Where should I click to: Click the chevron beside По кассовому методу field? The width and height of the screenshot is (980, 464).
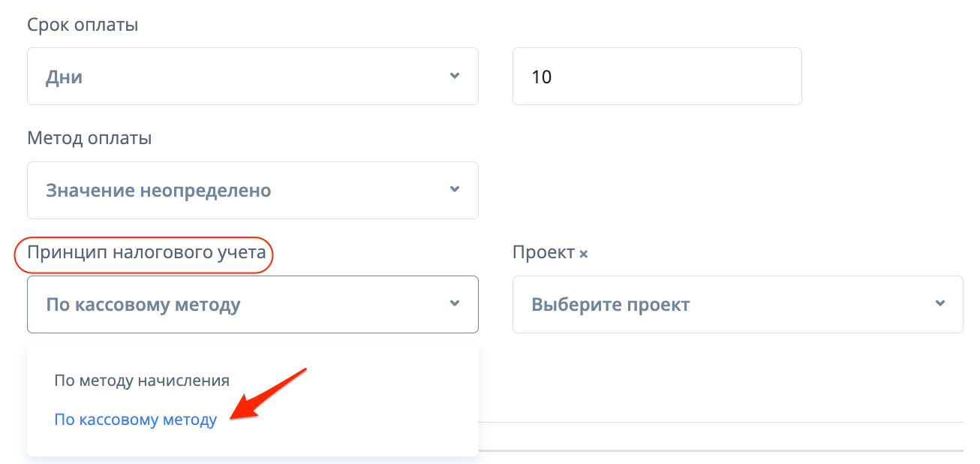point(454,303)
